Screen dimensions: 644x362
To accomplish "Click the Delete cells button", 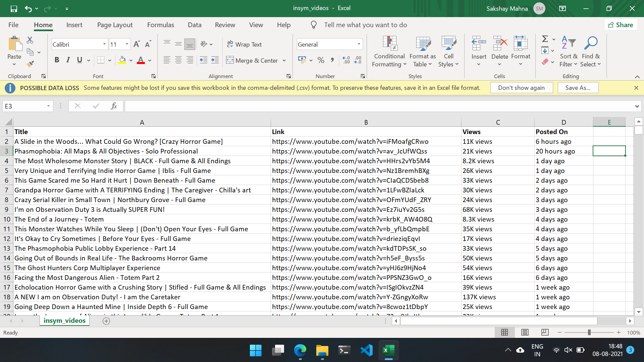I will (x=500, y=52).
